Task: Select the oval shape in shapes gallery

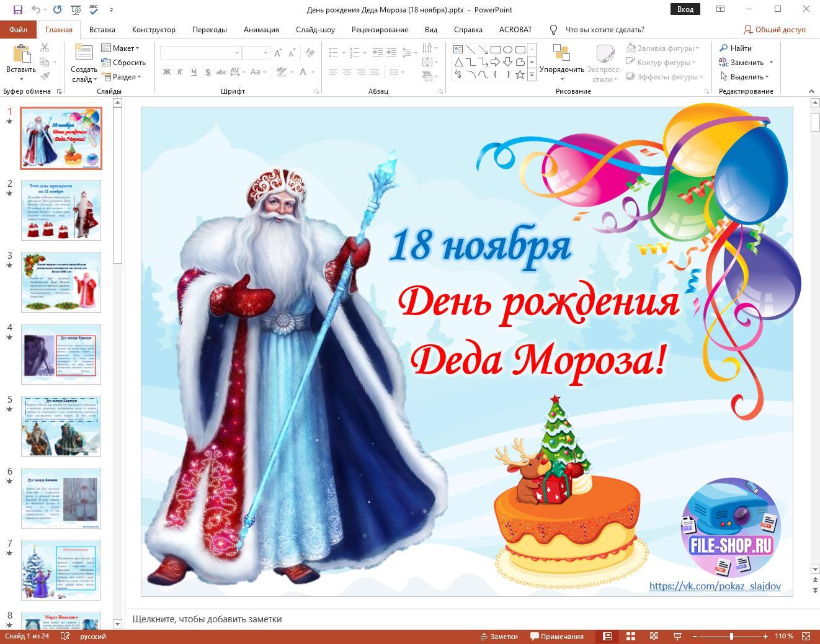Action: [x=507, y=49]
